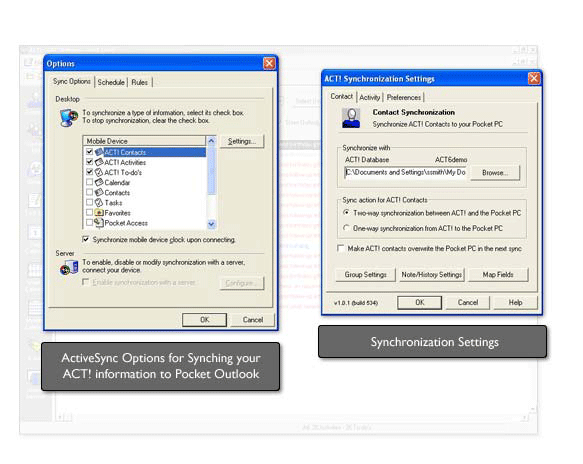Open the Contact tab in ACT! settings
Image resolution: width=583 pixels, height=464 pixels.
341,97
